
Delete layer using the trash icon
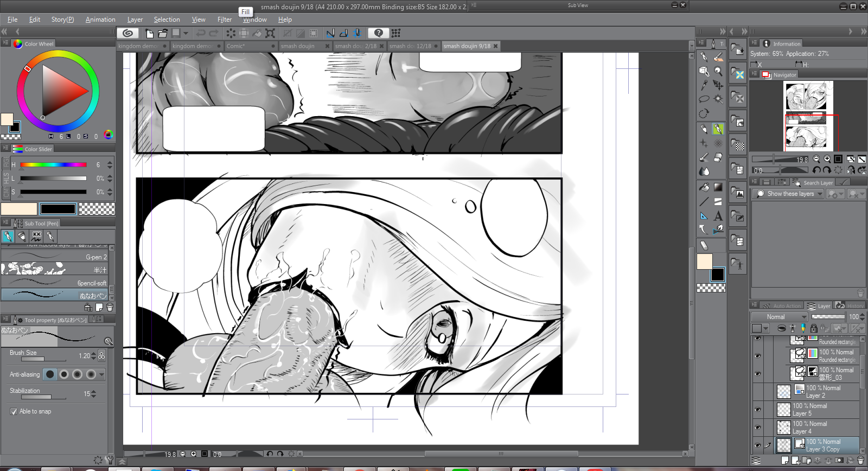pyautogui.click(x=860, y=461)
